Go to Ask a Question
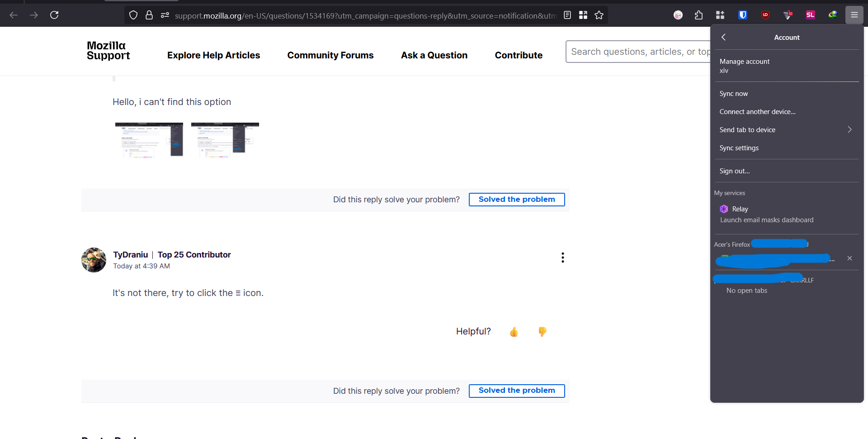Viewport: 868px width, 439px height. pyautogui.click(x=434, y=55)
